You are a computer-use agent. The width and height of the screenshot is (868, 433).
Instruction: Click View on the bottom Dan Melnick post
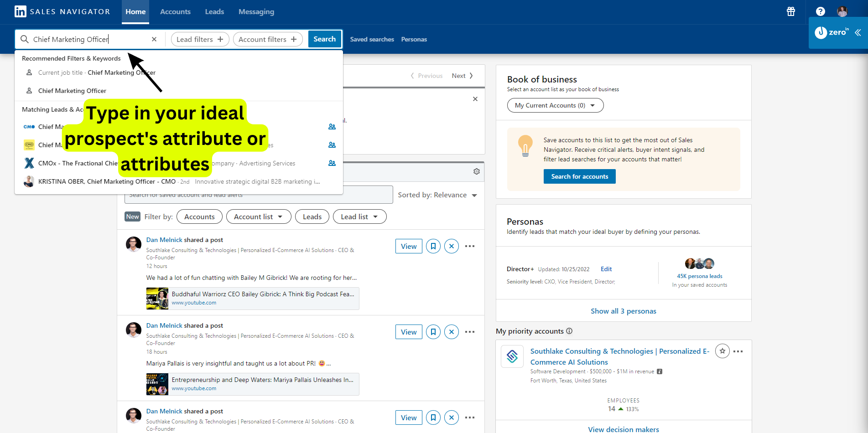pos(409,418)
